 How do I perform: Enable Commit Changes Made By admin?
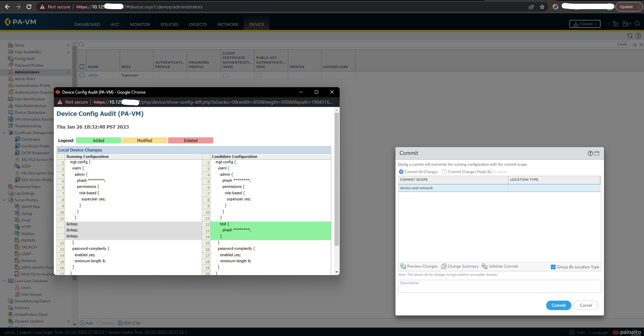pos(444,172)
